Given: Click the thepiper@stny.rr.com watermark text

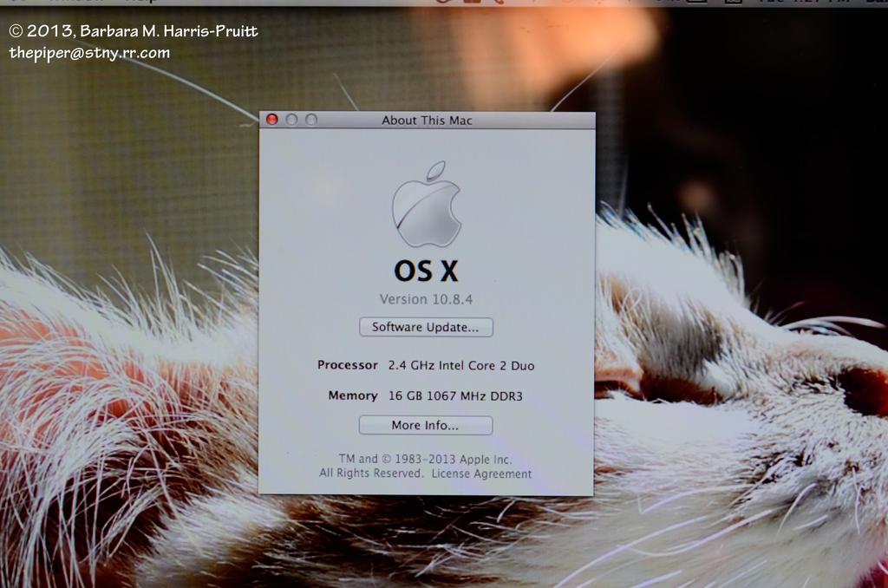Looking at the screenshot, I should point(89,53).
